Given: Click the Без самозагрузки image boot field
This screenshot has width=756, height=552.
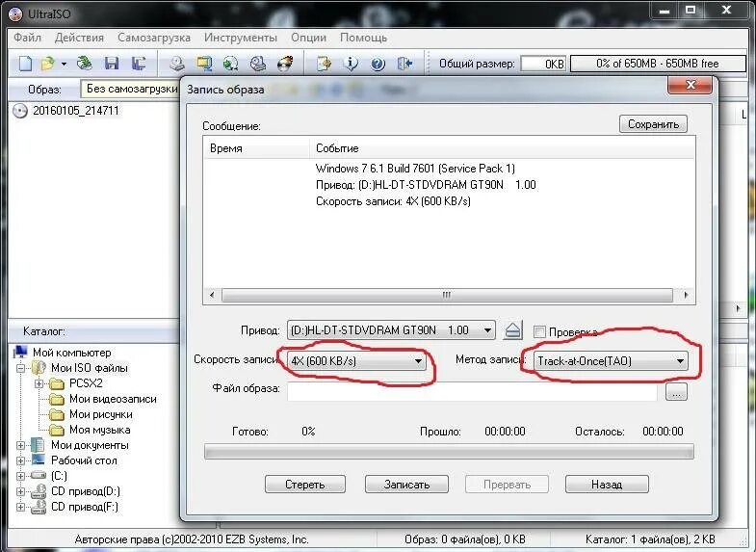Looking at the screenshot, I should [130, 90].
